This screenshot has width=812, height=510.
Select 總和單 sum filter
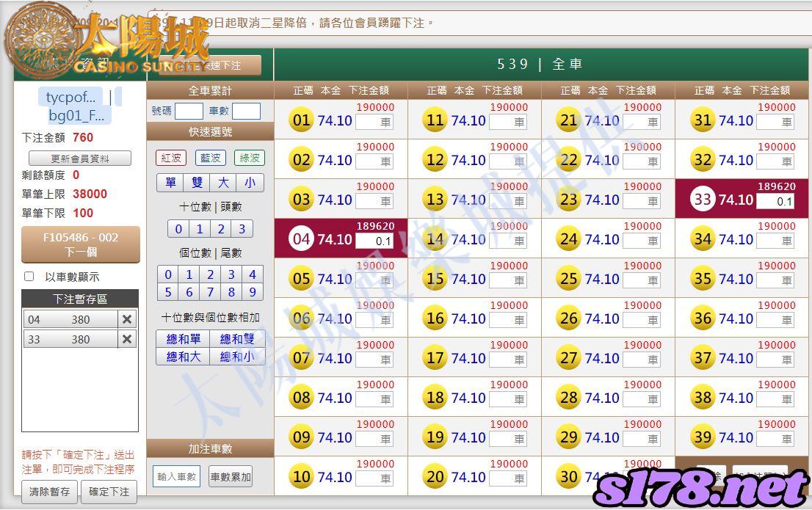pyautogui.click(x=184, y=339)
